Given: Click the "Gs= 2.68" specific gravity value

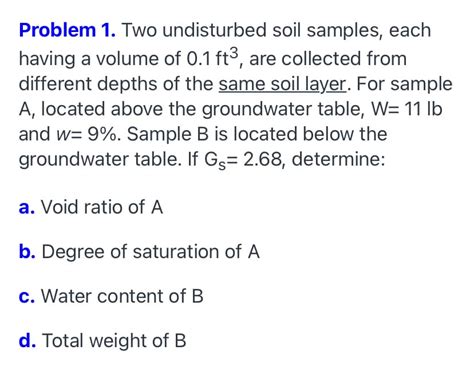Looking at the screenshot, I should pyautogui.click(x=243, y=160).
